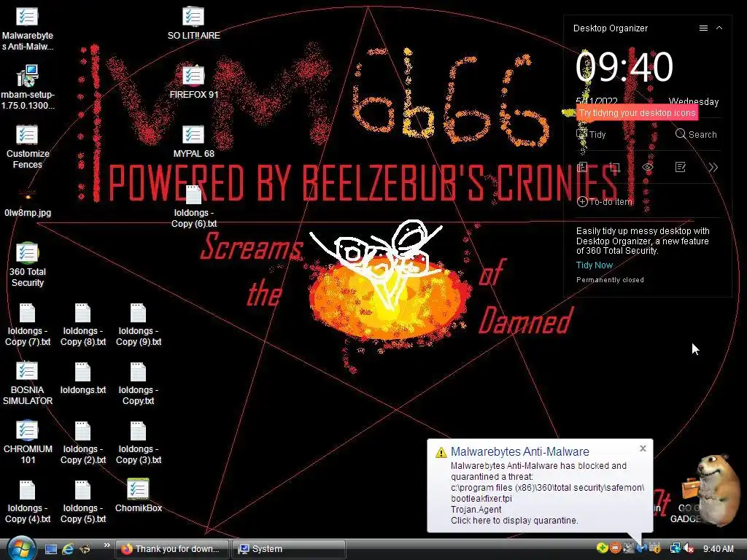Select loldongs - Copy (7).txt file
This screenshot has height=560, width=747.
[27, 324]
